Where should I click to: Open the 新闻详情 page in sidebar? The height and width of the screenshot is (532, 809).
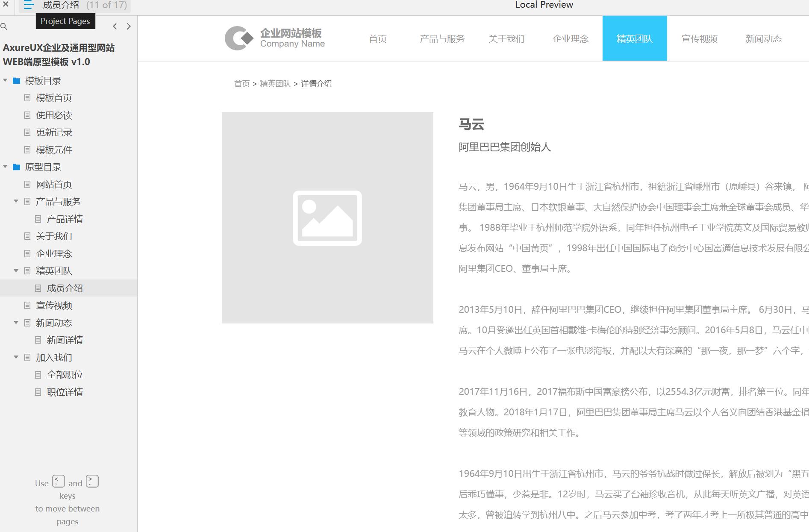[65, 340]
